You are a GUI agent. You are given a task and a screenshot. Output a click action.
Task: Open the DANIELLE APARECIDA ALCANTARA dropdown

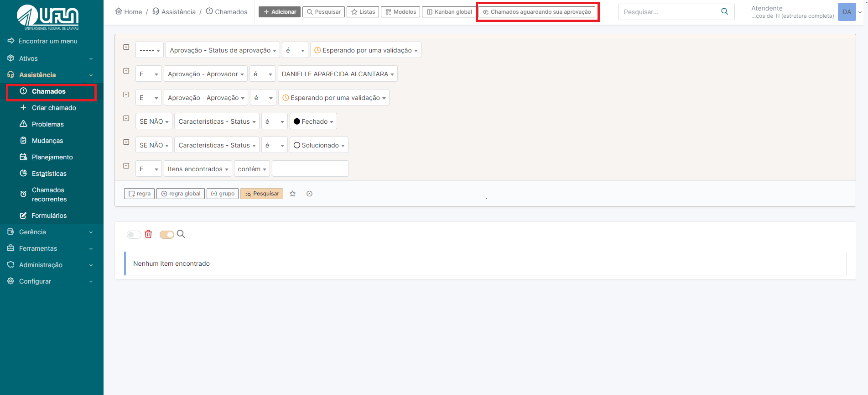[338, 74]
